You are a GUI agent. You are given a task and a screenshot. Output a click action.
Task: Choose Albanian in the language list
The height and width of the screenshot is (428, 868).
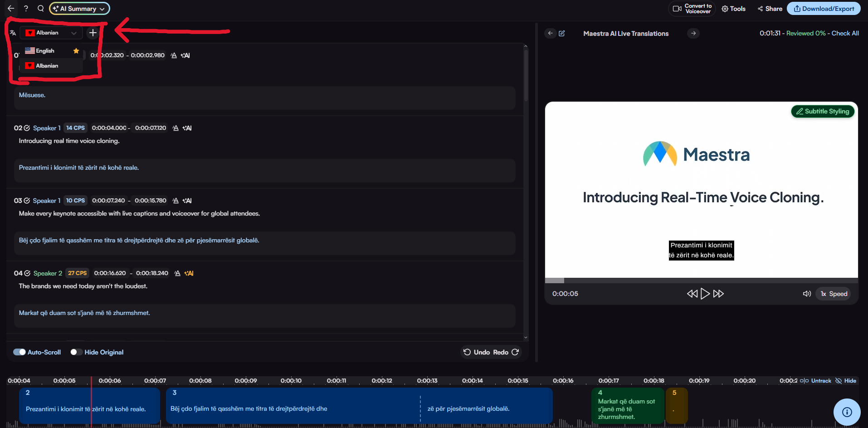[x=47, y=66]
